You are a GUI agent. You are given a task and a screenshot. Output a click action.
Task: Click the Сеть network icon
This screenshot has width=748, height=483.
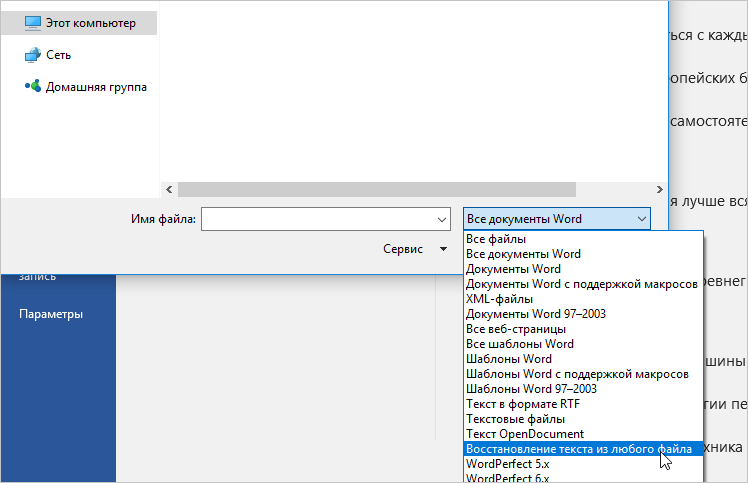[x=33, y=55]
